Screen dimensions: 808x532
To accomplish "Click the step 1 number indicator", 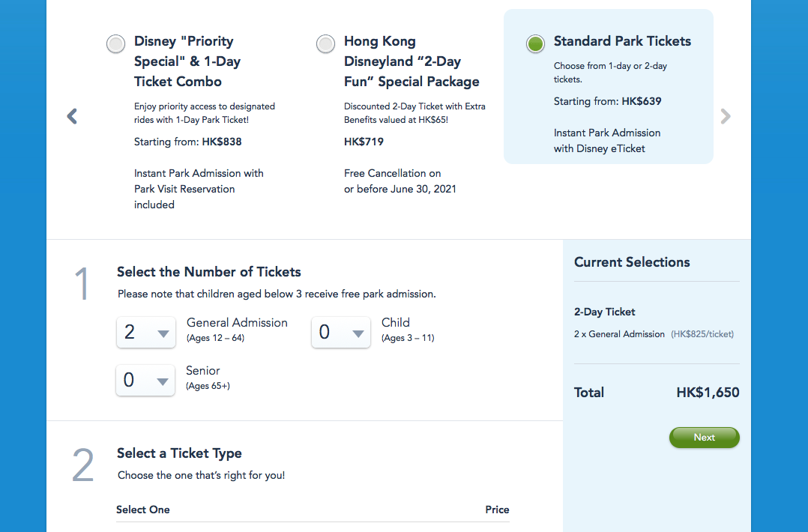I will click(82, 285).
